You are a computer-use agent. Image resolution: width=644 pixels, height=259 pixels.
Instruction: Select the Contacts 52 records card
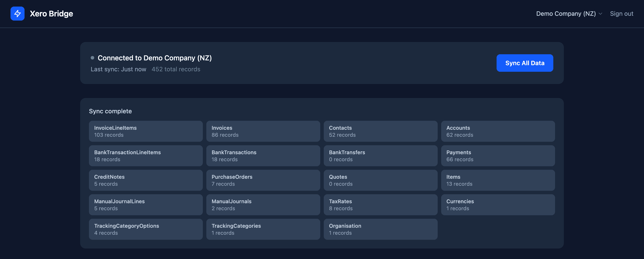tap(380, 131)
